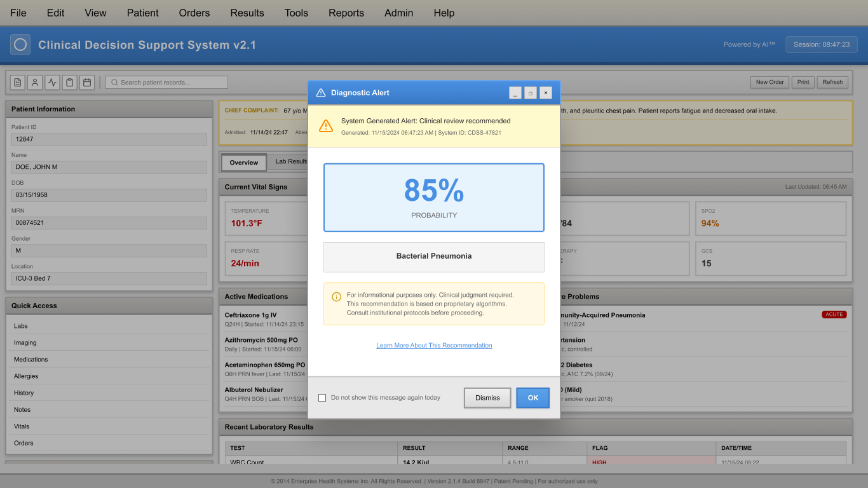Minimize the Diagnostic Alert dialog

pos(515,93)
